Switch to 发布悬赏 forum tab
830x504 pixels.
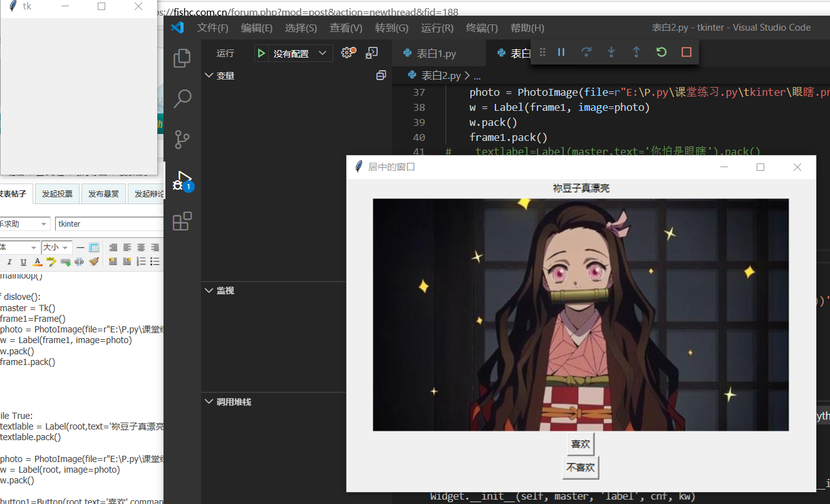coord(103,193)
